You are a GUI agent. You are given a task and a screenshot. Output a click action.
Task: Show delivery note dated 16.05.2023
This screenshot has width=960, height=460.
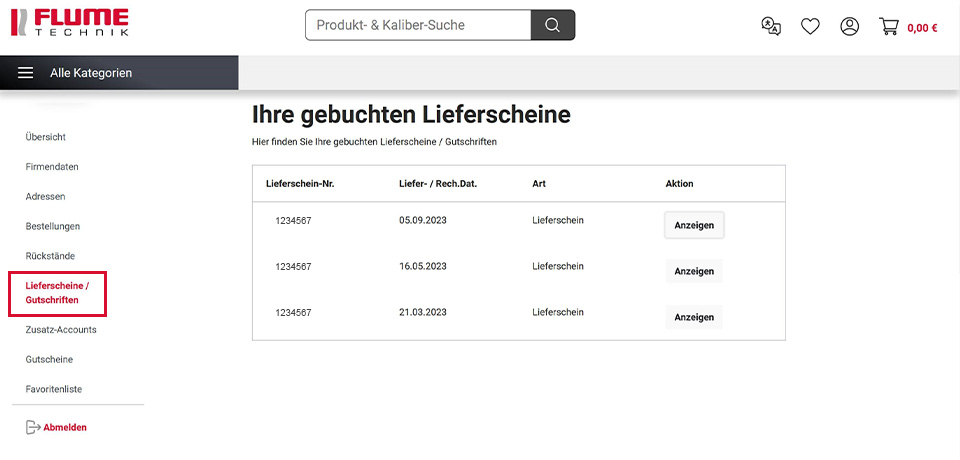pos(694,271)
